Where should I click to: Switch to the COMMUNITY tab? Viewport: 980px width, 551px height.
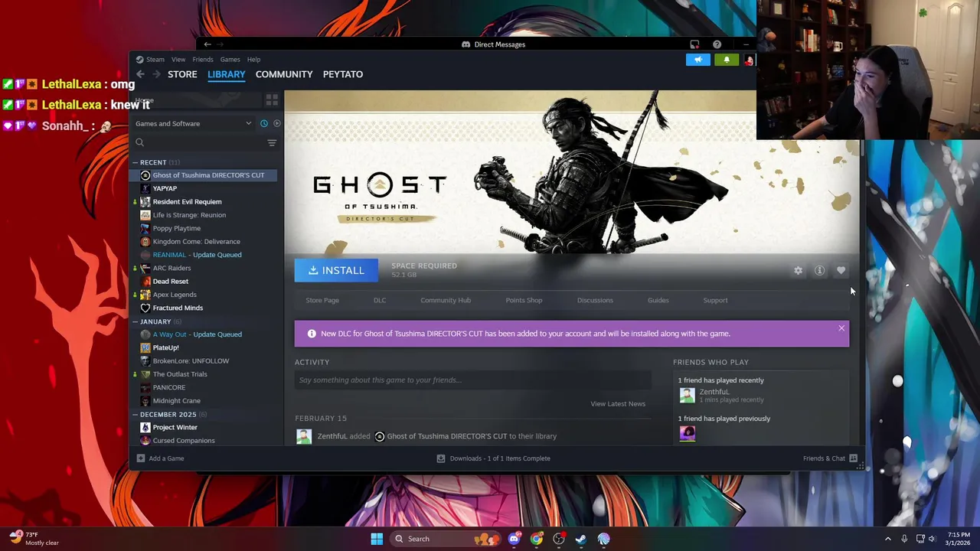284,74
